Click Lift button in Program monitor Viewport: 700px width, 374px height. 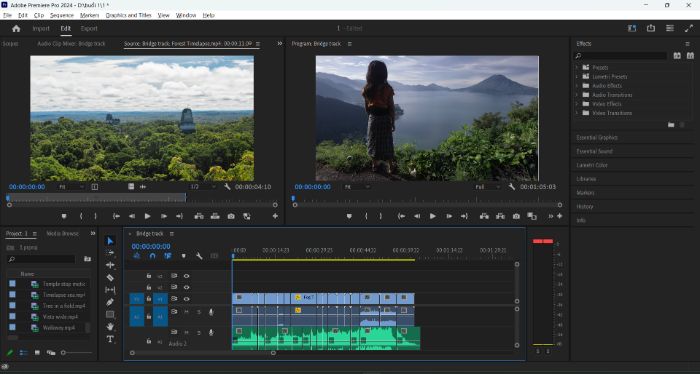click(x=484, y=216)
